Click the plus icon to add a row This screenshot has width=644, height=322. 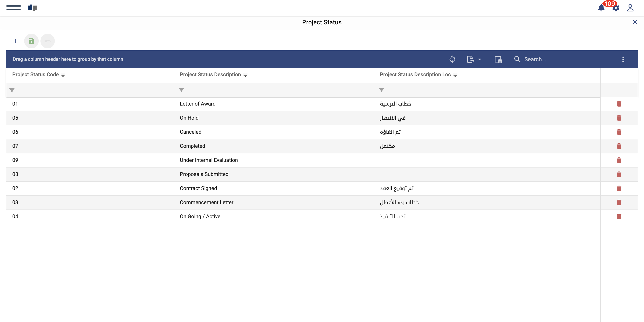coord(15,41)
